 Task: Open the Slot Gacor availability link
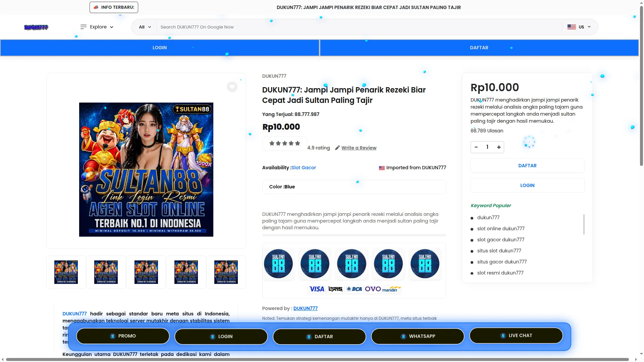(304, 168)
